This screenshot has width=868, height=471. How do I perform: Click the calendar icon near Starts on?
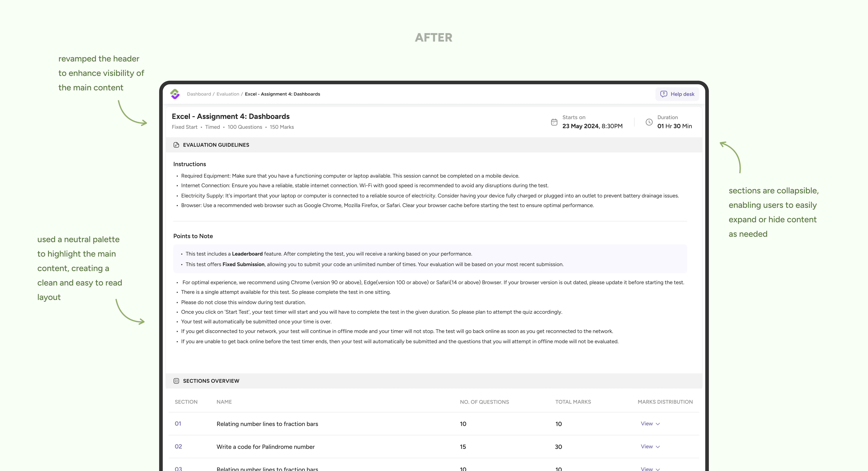coord(554,122)
